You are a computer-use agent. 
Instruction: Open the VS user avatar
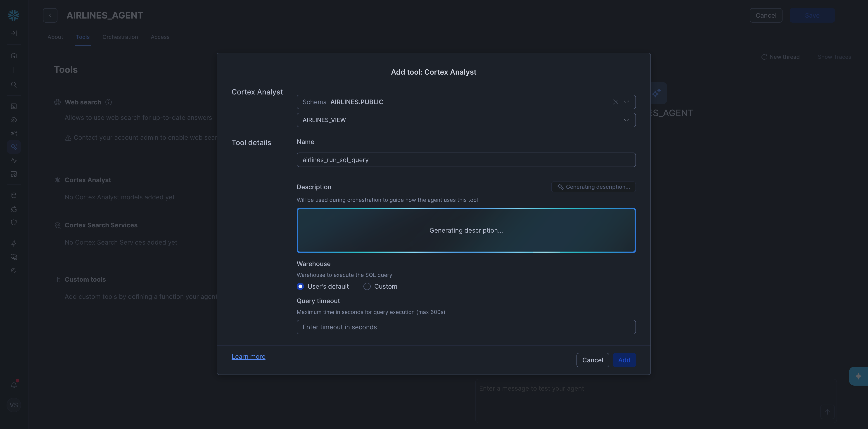coord(14,405)
